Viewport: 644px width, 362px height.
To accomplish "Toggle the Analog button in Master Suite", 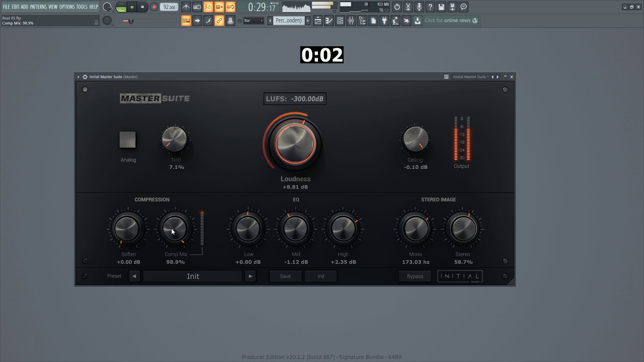I will (x=128, y=140).
